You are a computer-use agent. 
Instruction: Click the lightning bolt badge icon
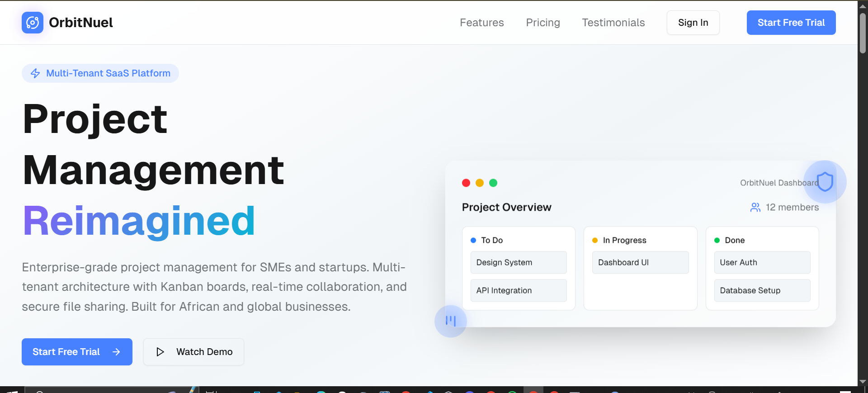35,73
